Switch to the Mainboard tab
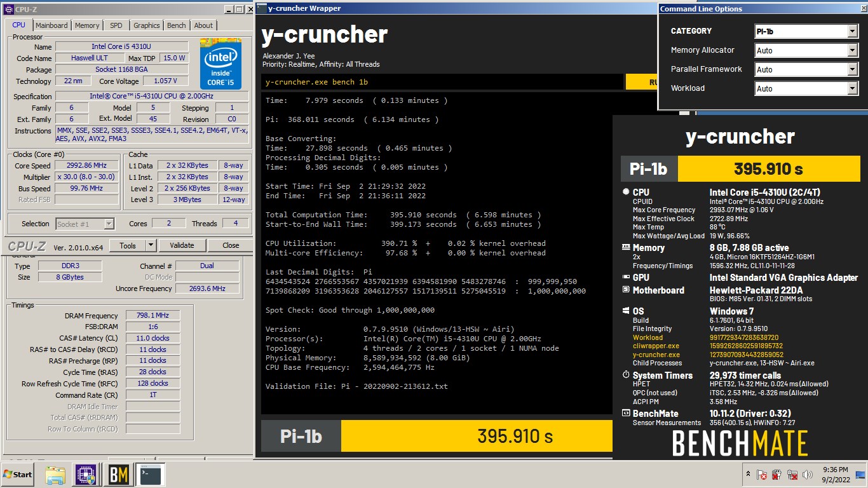 [x=51, y=25]
